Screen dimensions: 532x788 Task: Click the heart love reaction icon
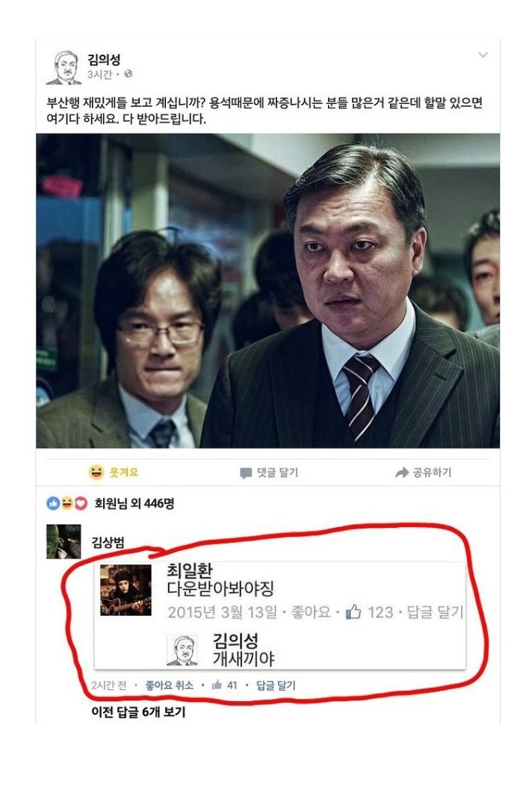81,503
